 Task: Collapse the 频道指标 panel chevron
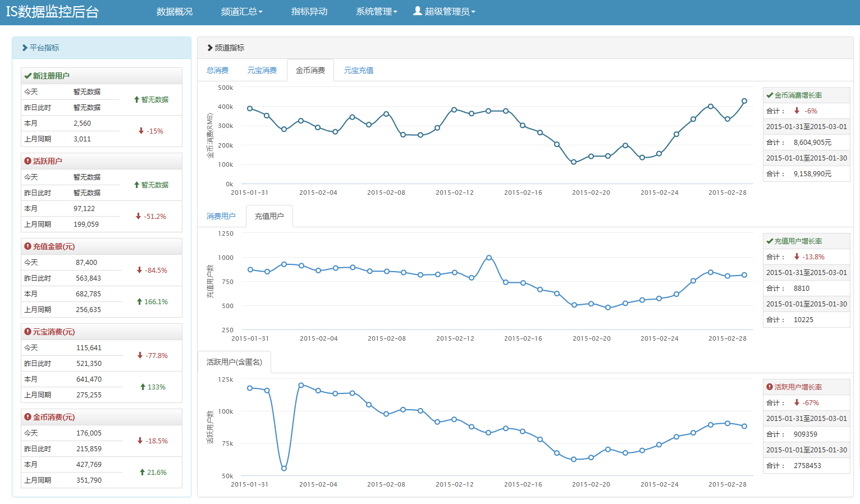210,48
